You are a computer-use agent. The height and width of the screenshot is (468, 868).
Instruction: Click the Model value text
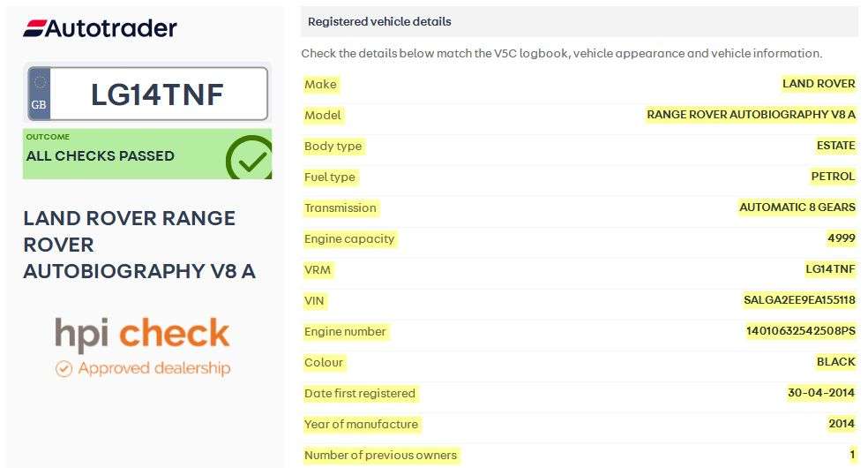[x=751, y=115]
